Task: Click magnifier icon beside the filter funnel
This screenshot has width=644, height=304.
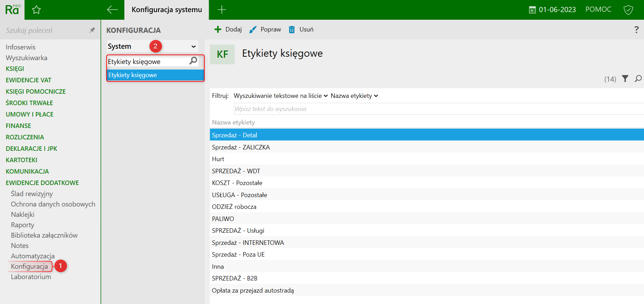Action: (x=638, y=79)
